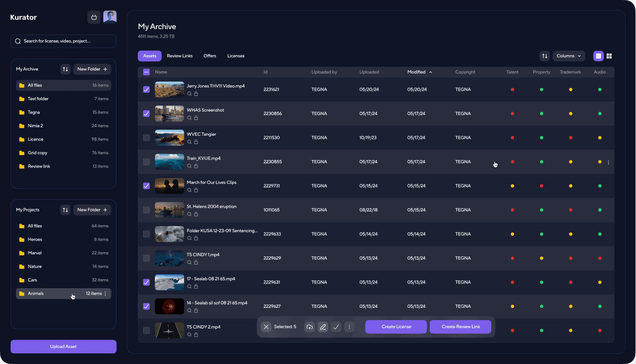Open three-dot menu on Animals folder
The height and width of the screenshot is (364, 636).
coord(105,294)
